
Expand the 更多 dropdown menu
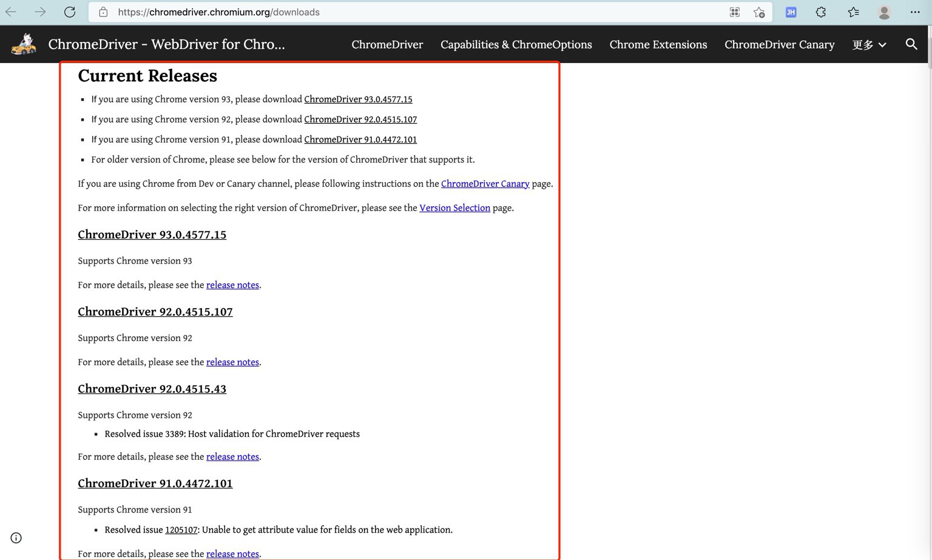(869, 45)
